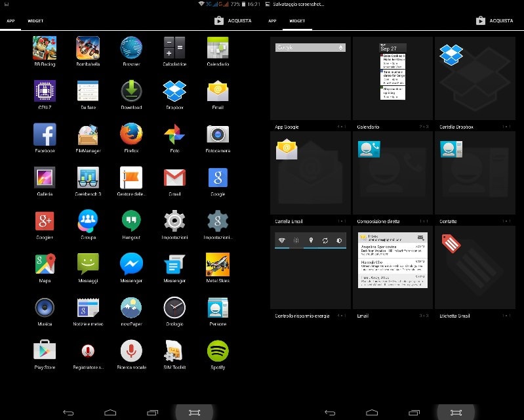Viewport: 524px width, 420px height.
Task: Tap Back navigation button in left panel
Action: [68, 413]
